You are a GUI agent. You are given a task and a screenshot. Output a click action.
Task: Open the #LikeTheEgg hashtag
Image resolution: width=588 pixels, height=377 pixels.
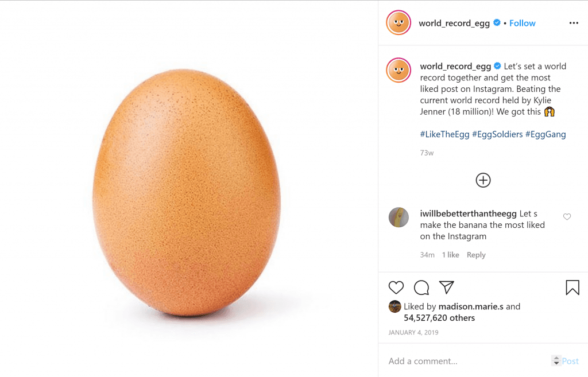[x=444, y=134]
